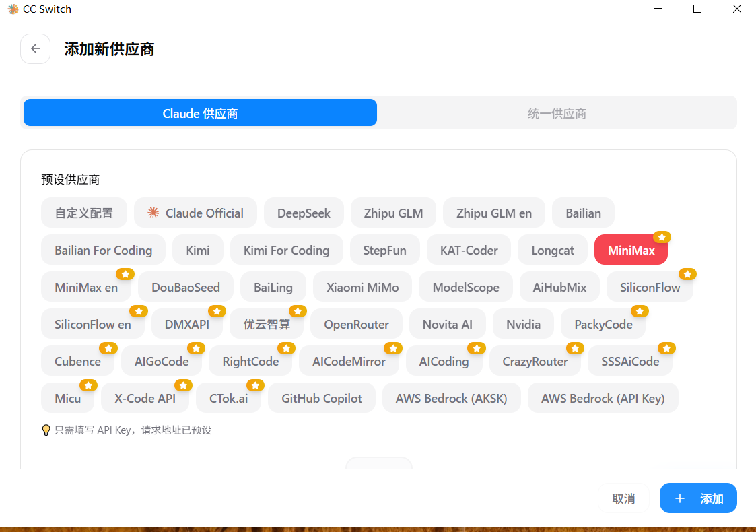Select the Micu preset

(67, 399)
